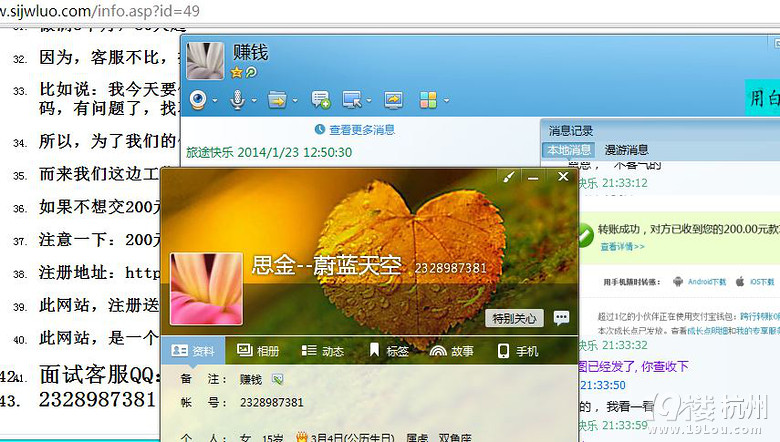Close the profile card window
The height and width of the screenshot is (442, 780).
(x=563, y=177)
